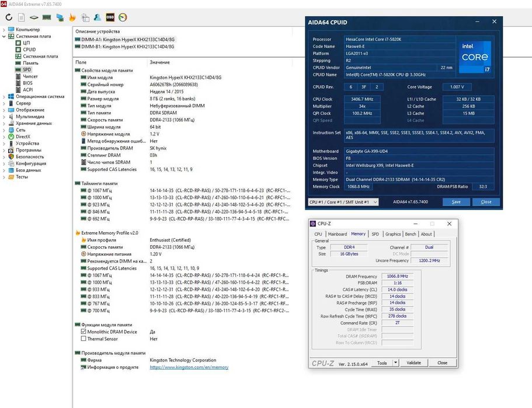Click Validate button in CPU-Z
This screenshot has width=532, height=408.
point(413,362)
